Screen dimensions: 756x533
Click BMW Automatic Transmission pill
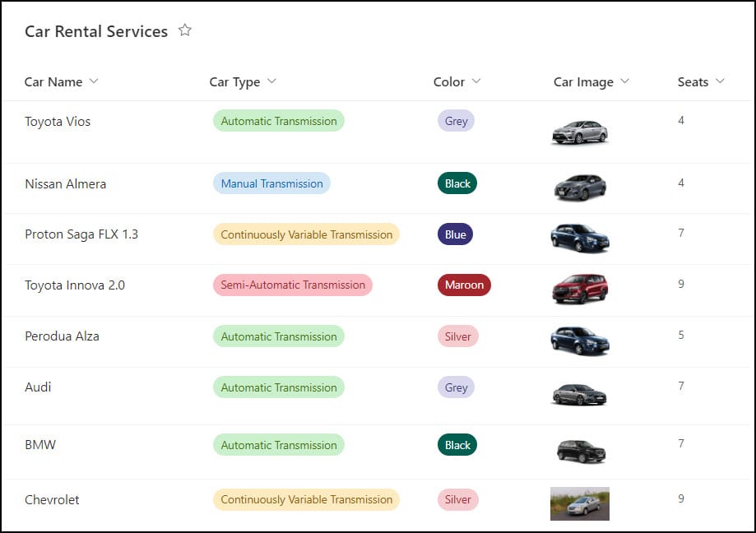(x=279, y=445)
